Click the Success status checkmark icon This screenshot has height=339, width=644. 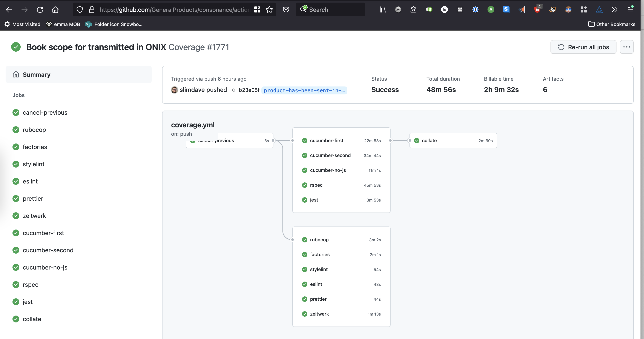pos(16,47)
